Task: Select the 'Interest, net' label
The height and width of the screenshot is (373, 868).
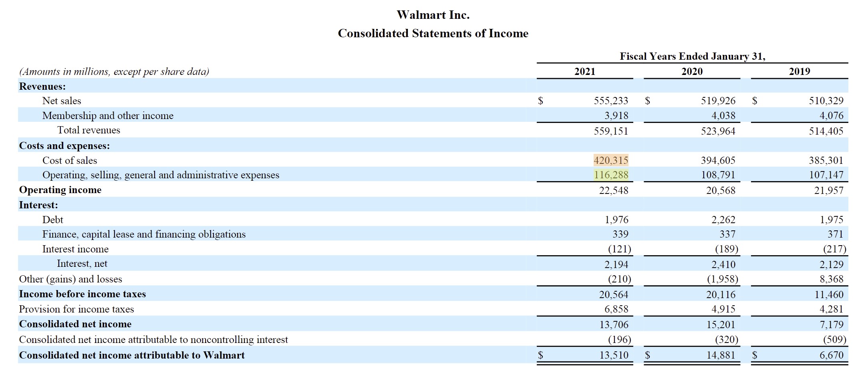Action: [82, 264]
